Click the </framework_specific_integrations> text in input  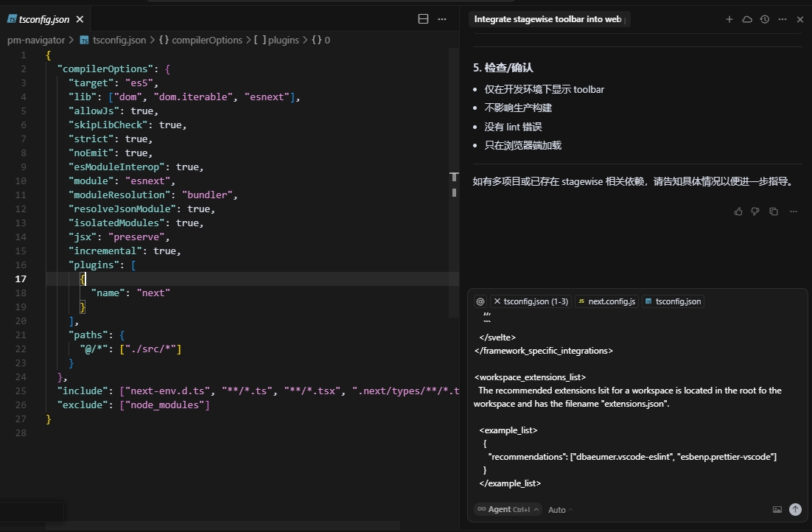543,351
